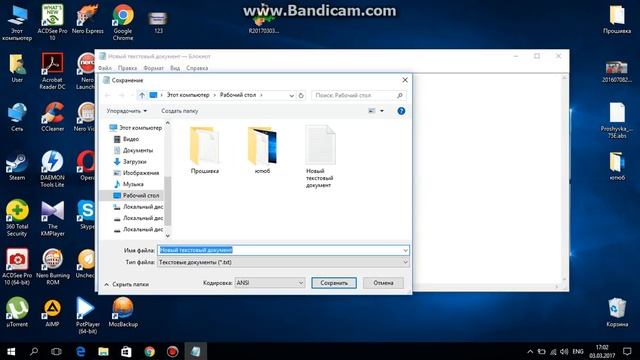Click the search magnifier in the dialog
The image size is (640, 360).
[x=400, y=95]
